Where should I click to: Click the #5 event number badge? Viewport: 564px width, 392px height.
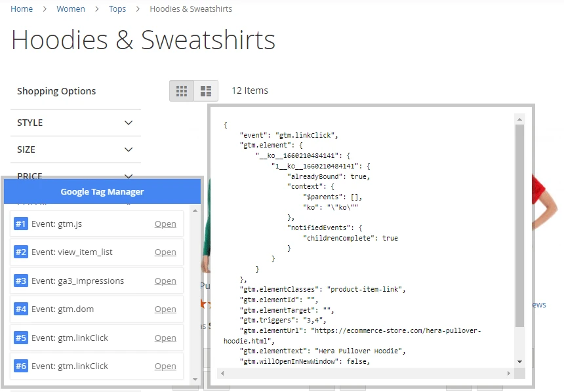click(x=20, y=338)
